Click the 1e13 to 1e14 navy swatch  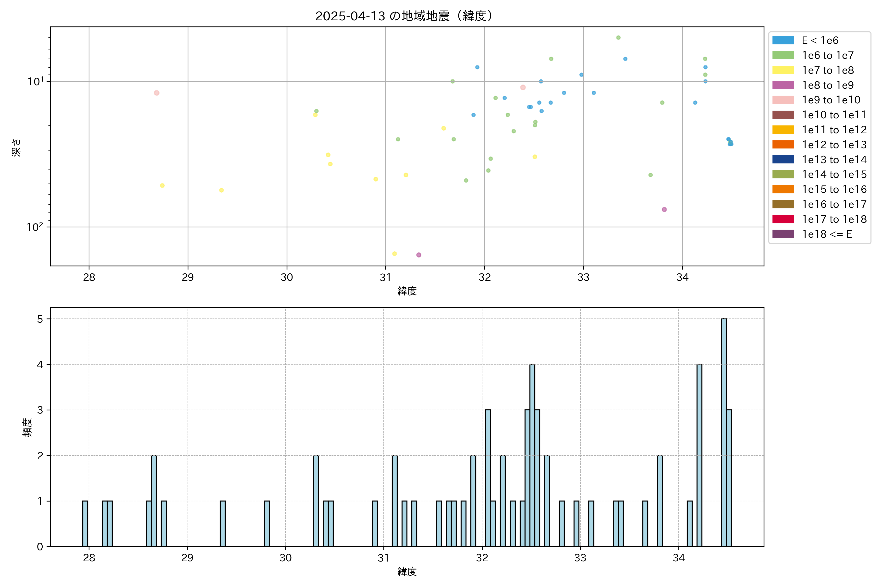(783, 160)
